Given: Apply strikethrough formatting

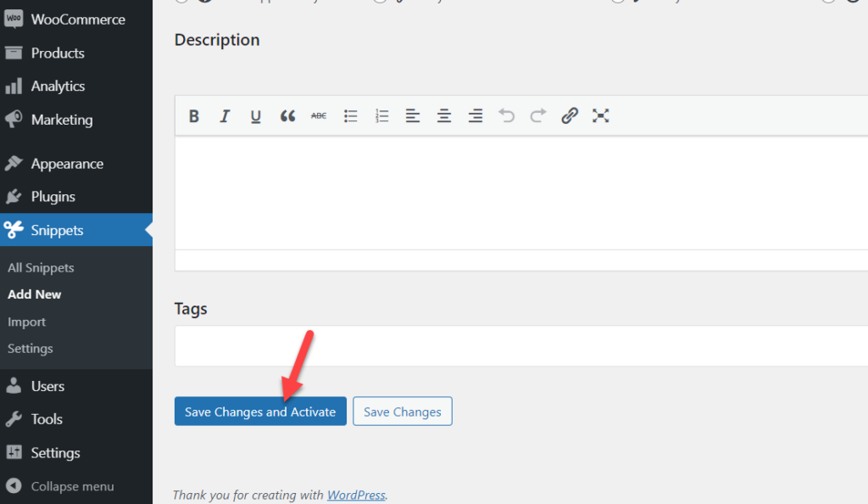Looking at the screenshot, I should click(x=319, y=115).
